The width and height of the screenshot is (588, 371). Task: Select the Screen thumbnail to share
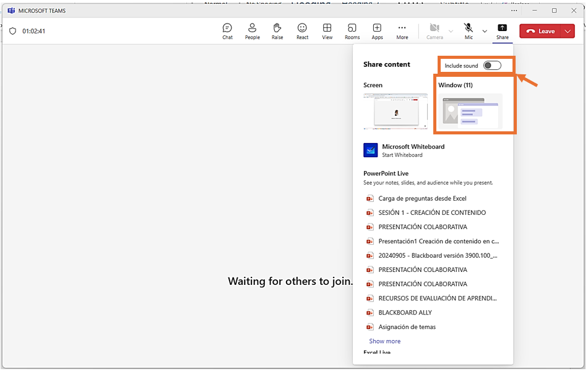(395, 111)
